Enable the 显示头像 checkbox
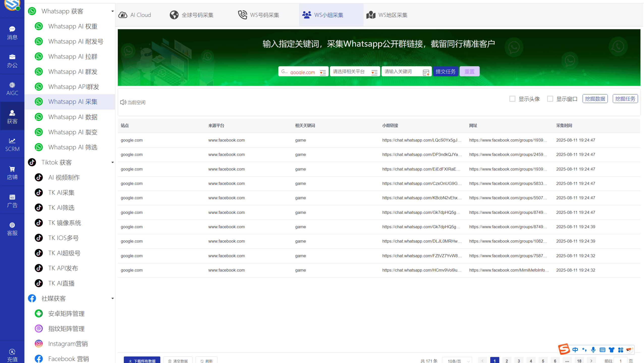This screenshot has width=644, height=363. coord(512,99)
